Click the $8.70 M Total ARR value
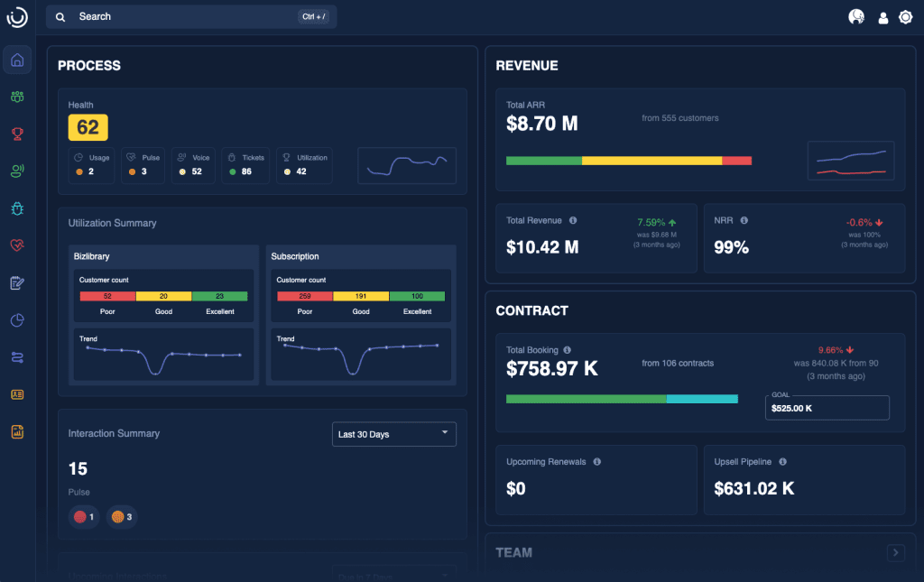 point(542,124)
